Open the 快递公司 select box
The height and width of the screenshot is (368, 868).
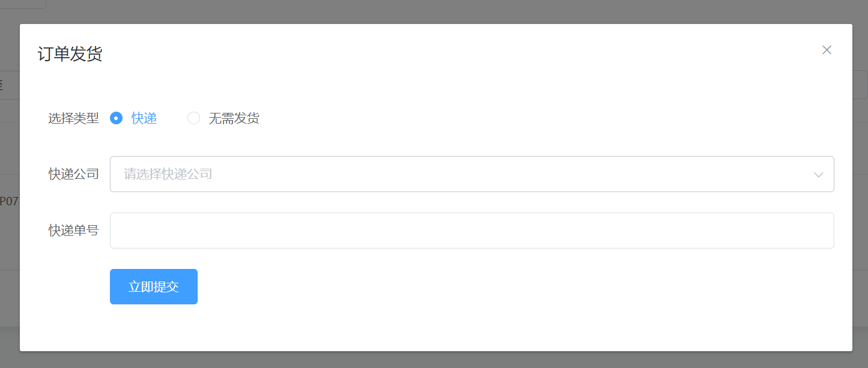[x=472, y=174]
